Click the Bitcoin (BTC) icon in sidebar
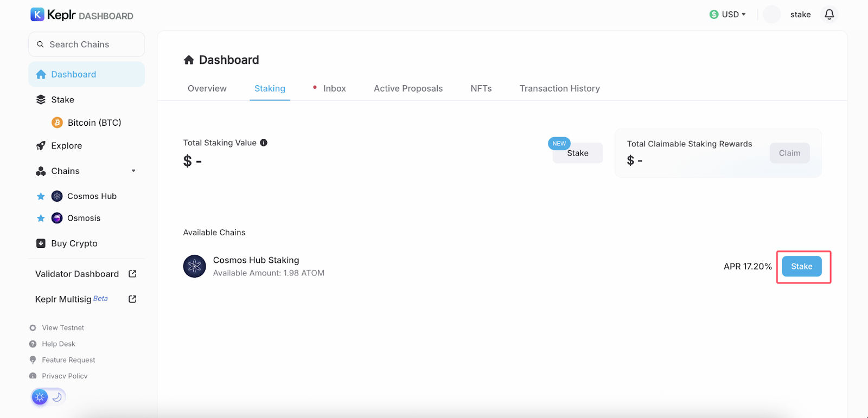Image resolution: width=868 pixels, height=418 pixels. coord(57,123)
